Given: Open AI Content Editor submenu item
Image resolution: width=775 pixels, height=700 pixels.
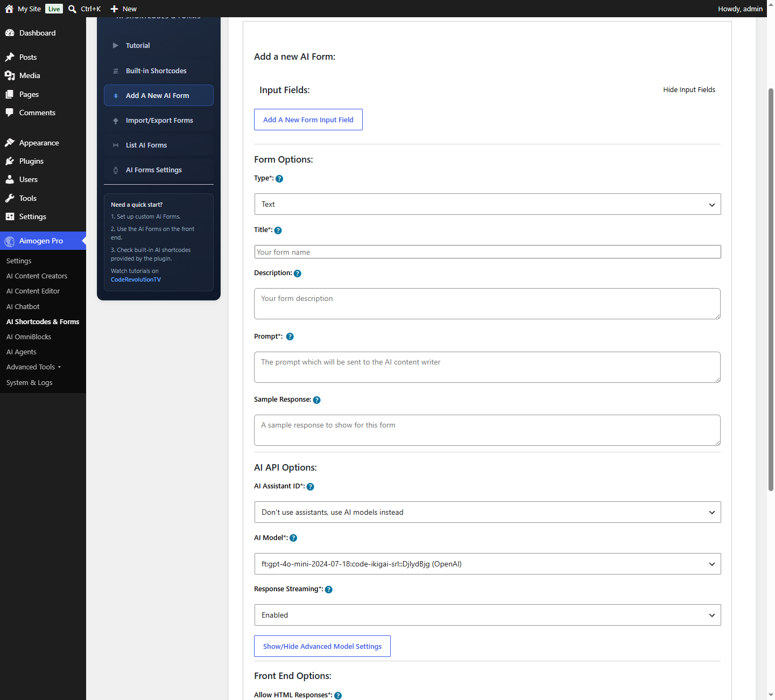Looking at the screenshot, I should click(x=33, y=291).
